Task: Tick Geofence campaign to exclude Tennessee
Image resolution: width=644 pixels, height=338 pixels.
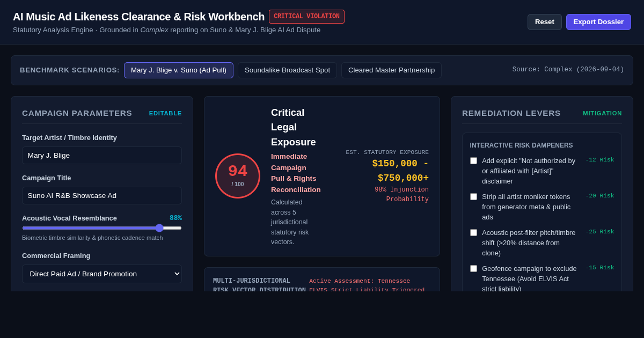Action: point(473,268)
